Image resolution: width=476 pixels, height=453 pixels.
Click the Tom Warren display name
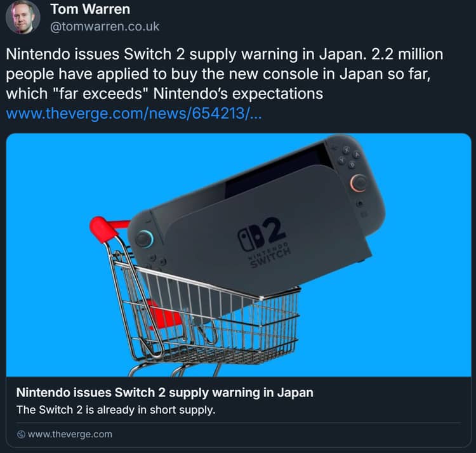pyautogui.click(x=90, y=9)
